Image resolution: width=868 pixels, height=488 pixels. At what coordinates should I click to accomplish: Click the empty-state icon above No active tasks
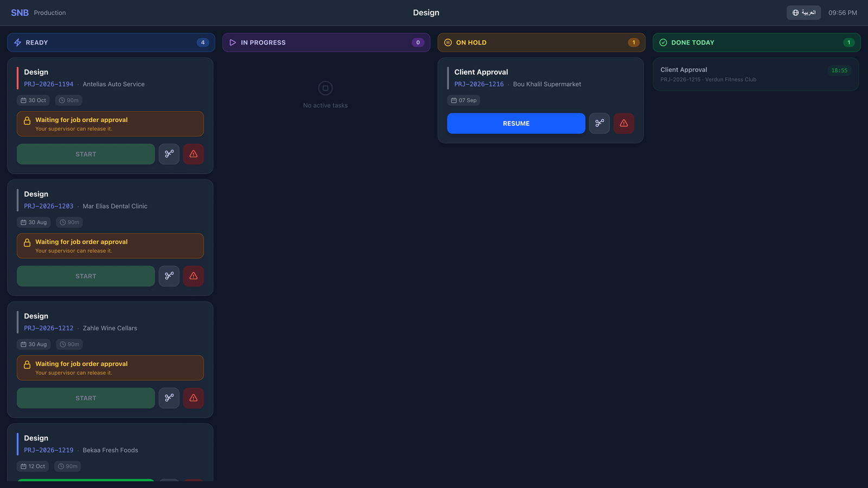click(325, 88)
